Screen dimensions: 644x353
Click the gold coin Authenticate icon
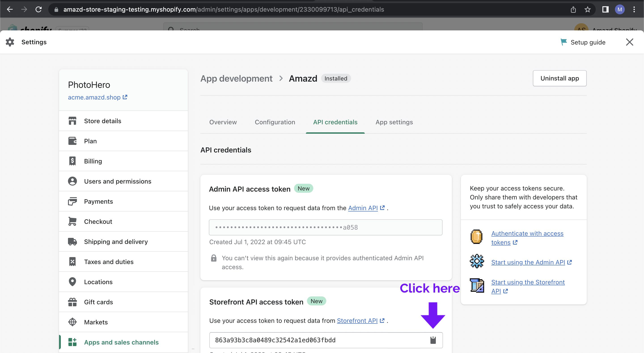coord(477,237)
